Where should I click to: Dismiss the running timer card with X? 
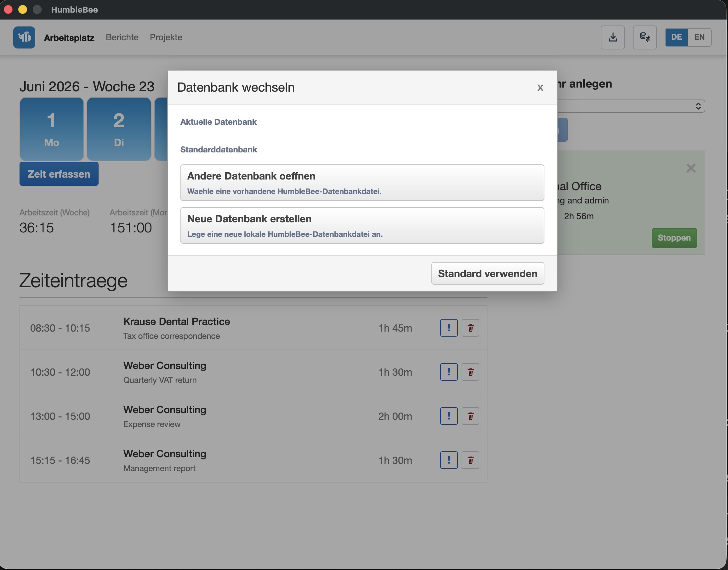[x=691, y=168]
